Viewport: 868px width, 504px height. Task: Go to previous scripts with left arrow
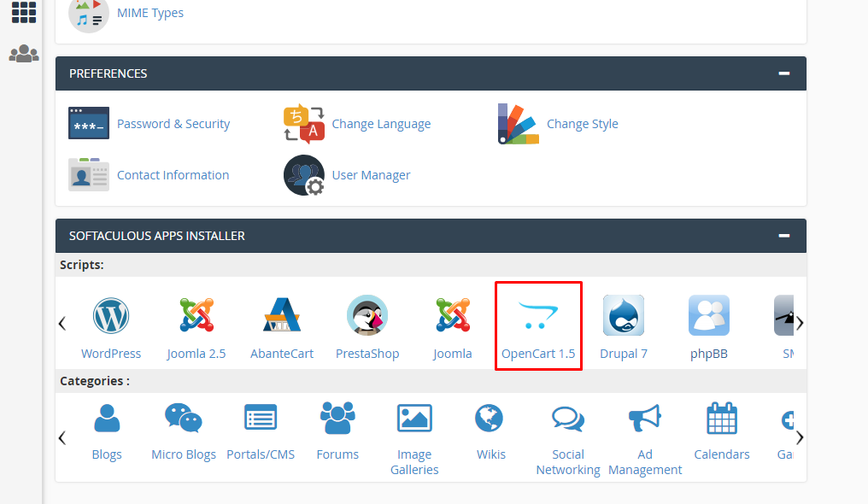pyautogui.click(x=62, y=323)
